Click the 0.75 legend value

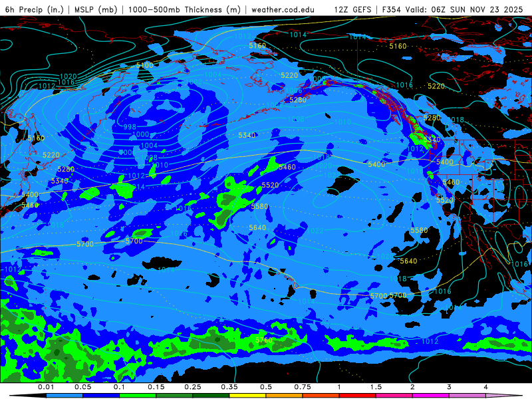[x=303, y=387]
